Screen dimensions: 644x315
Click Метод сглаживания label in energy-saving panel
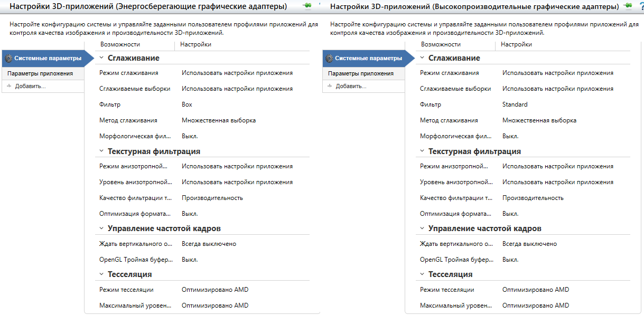[128, 120]
